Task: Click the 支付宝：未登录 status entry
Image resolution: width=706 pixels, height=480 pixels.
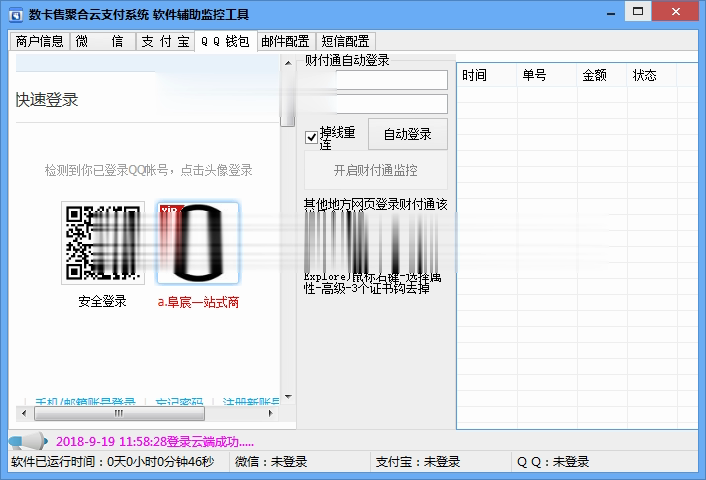Action: tap(418, 462)
